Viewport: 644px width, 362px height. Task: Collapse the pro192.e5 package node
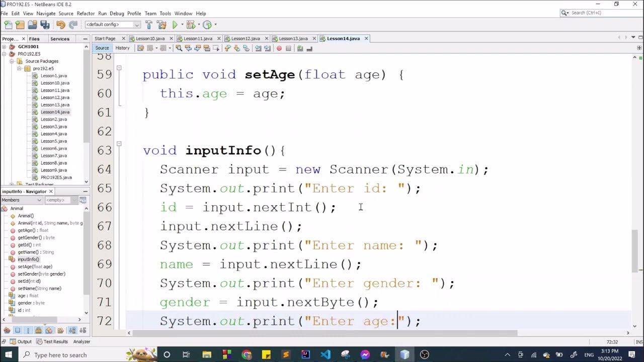pos(20,68)
